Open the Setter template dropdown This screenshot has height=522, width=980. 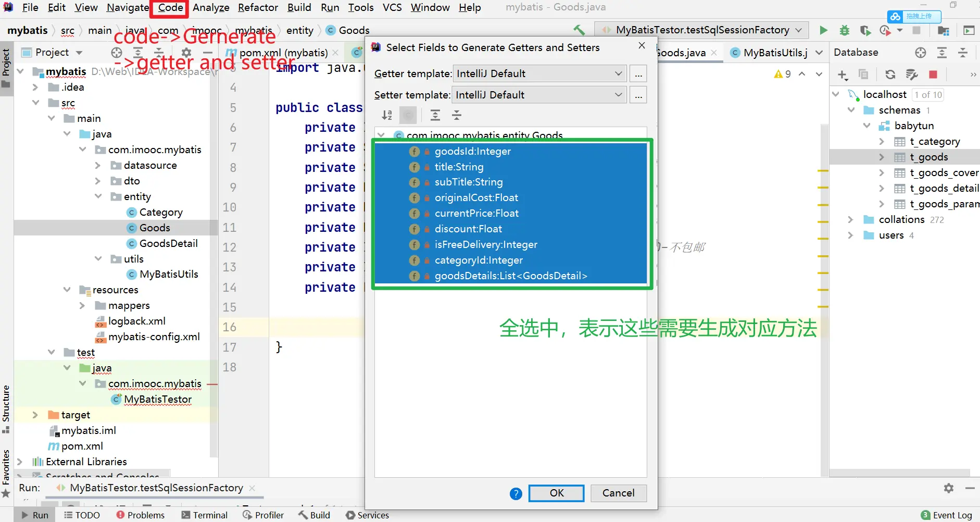pyautogui.click(x=539, y=95)
